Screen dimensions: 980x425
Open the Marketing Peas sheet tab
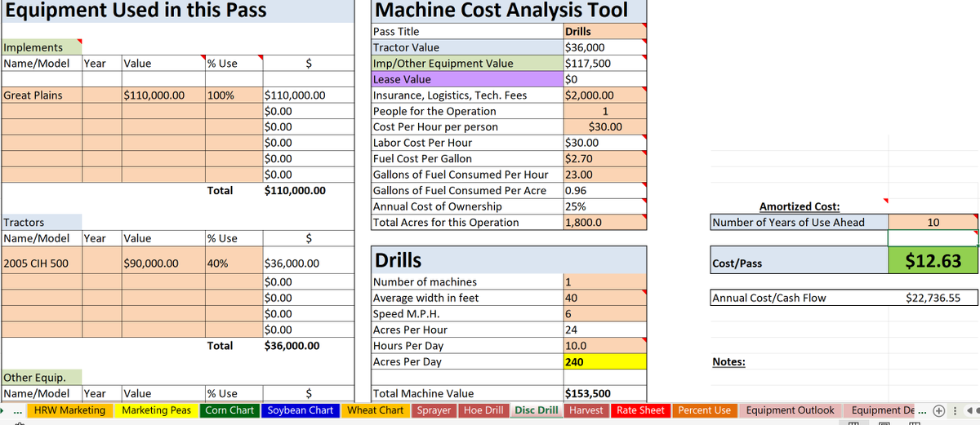[156, 410]
